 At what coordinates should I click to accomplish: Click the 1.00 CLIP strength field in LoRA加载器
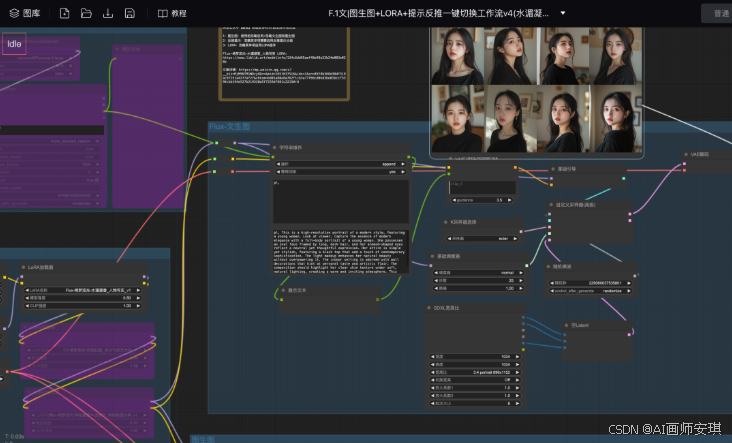[83, 306]
